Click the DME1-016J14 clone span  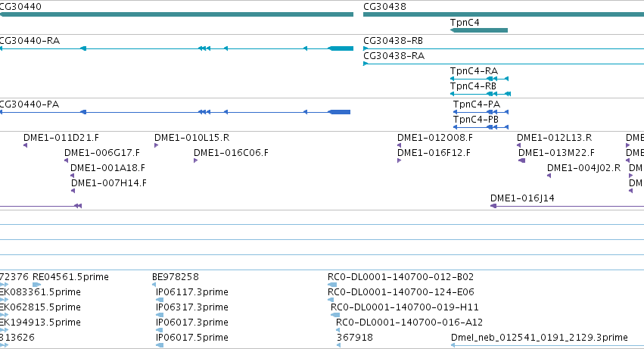pos(568,206)
